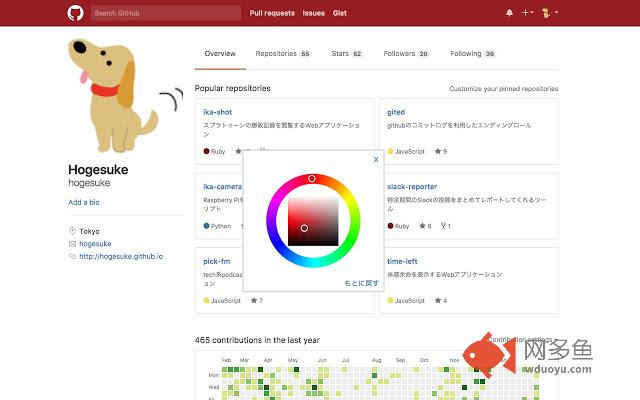
Task: Click the star icon on time-left repository
Action: pyautogui.click(x=438, y=300)
